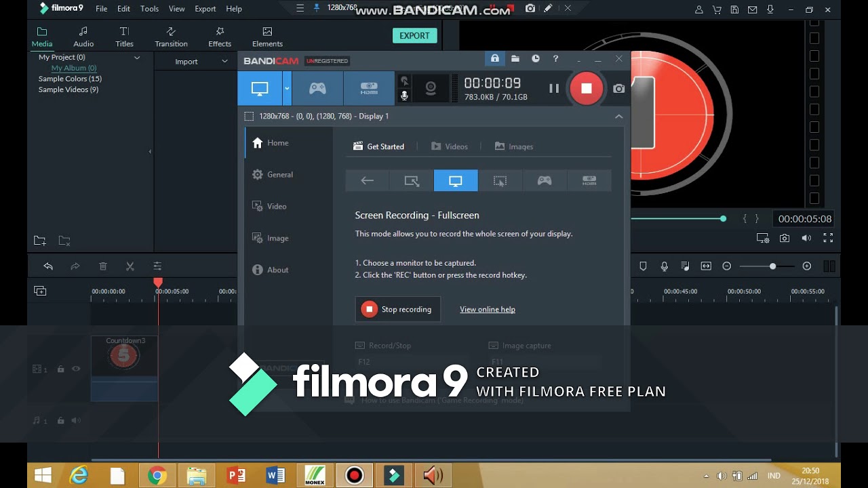
Task: Open clip edit adjustments icon
Action: coord(157,266)
